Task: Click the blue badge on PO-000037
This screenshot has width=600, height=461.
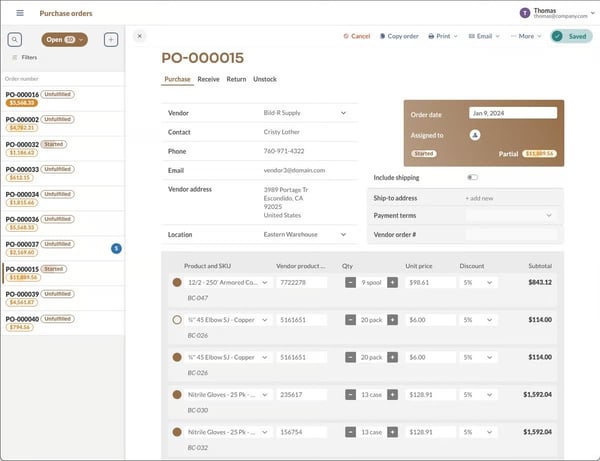Action: pos(116,249)
